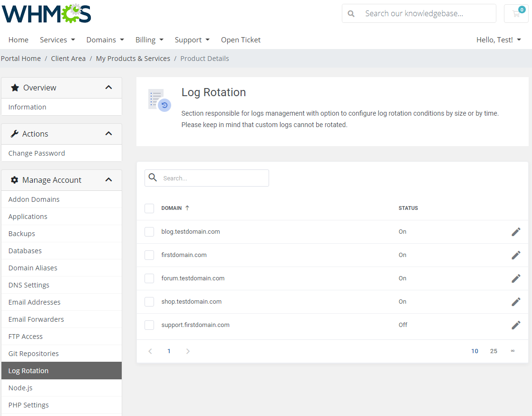The width and height of the screenshot is (532, 416).
Task: Check the firstdomain.com row checkbox
Action: point(149,255)
